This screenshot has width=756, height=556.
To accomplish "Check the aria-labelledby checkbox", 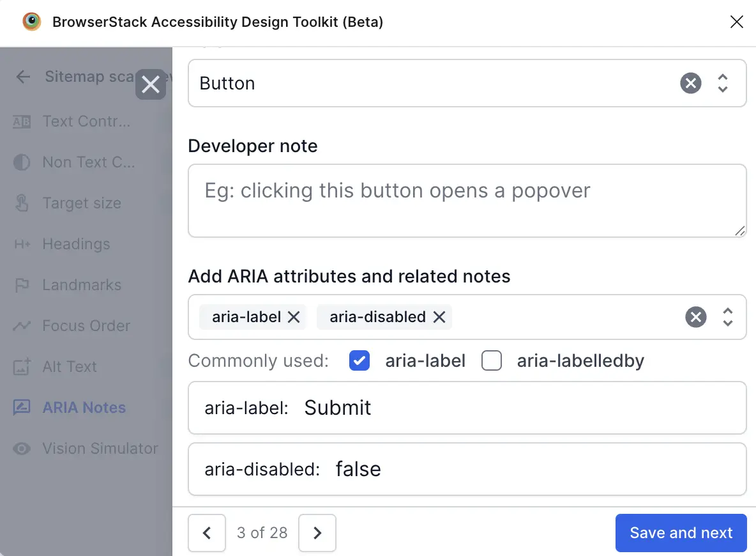I will pos(491,360).
